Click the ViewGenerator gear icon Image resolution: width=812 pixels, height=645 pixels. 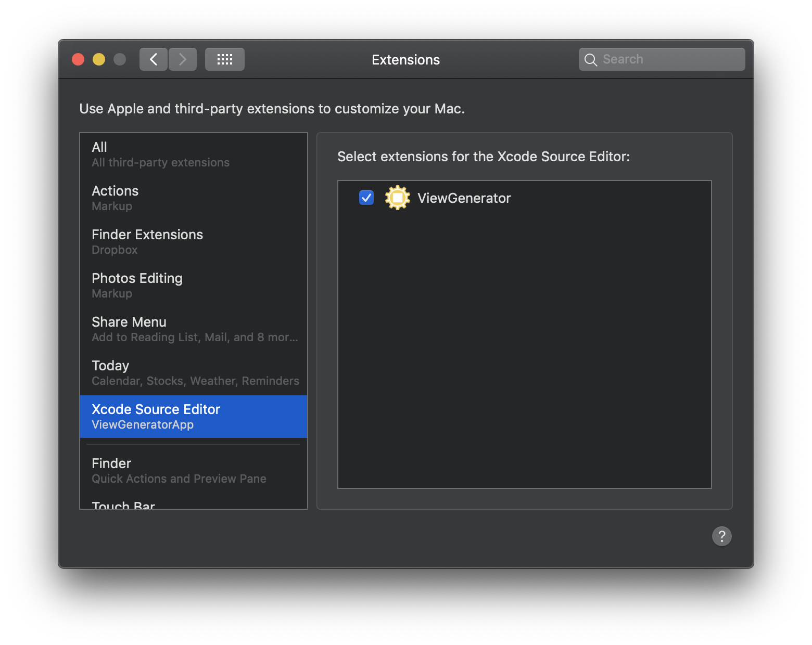(398, 198)
